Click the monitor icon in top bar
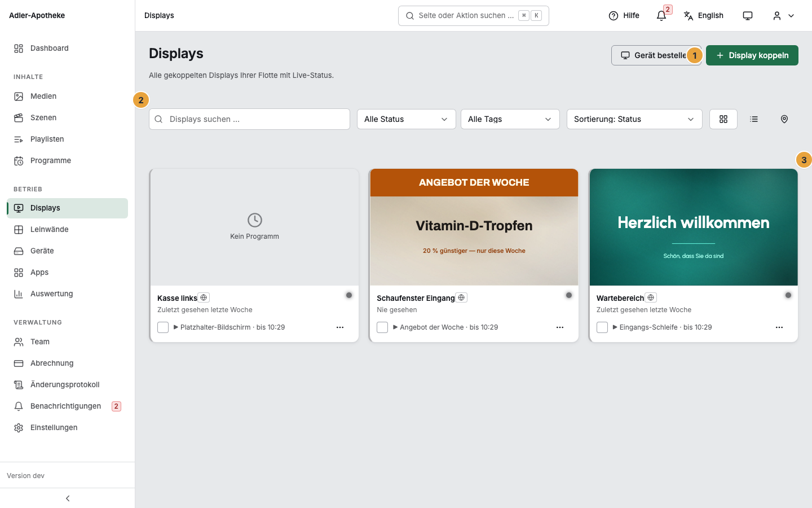Screen dimensions: 812x508 coord(748,16)
